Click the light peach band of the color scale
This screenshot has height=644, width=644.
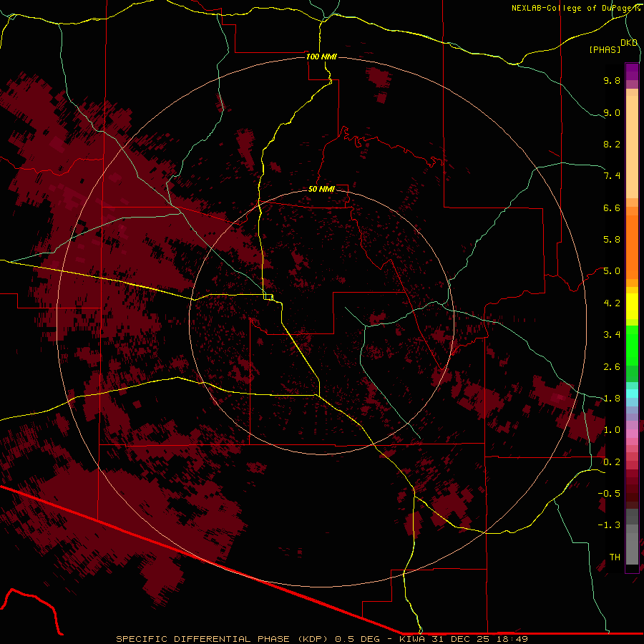tap(632, 147)
